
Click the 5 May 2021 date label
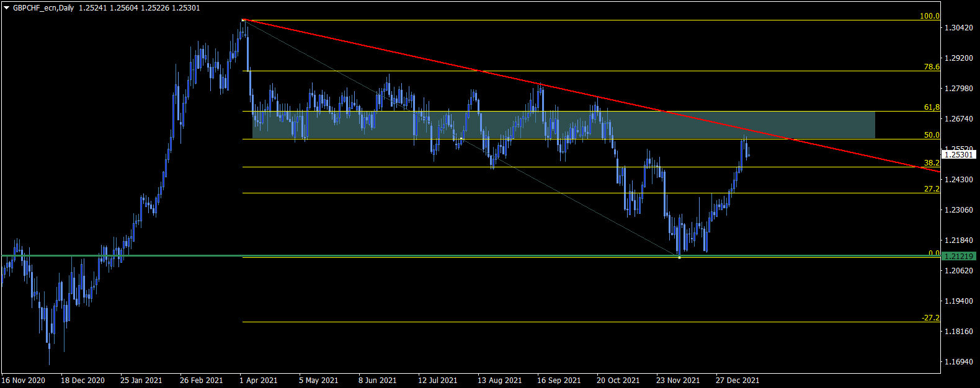pyautogui.click(x=319, y=381)
